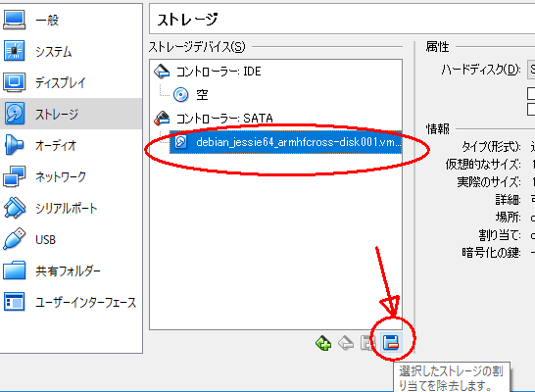Image resolution: width=535 pixels, height=392 pixels.
Task: Click the 詳細 info label
Action: [x=508, y=200]
